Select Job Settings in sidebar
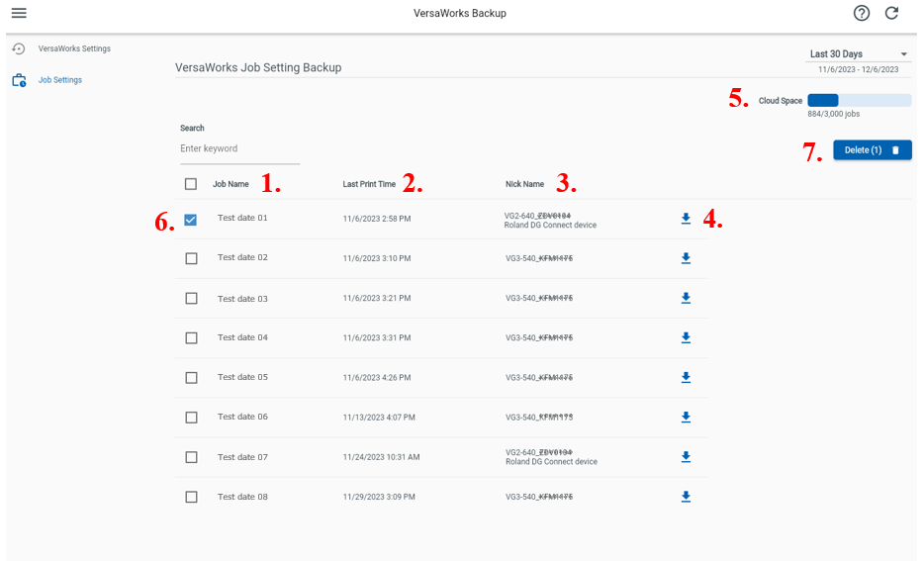 60,80
